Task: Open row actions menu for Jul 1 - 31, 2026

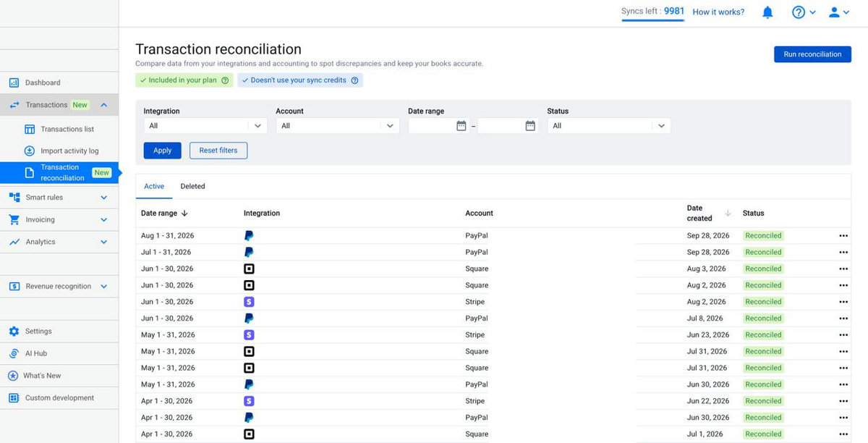Action: [843, 253]
